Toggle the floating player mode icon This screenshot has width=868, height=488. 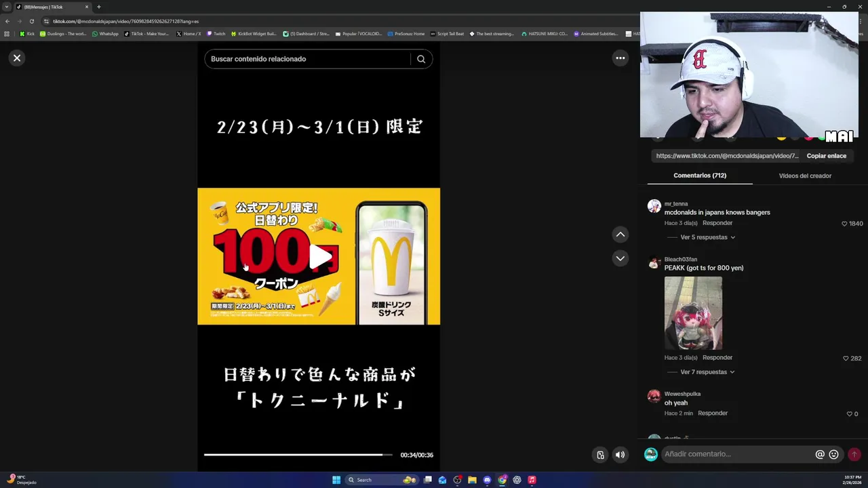click(600, 455)
